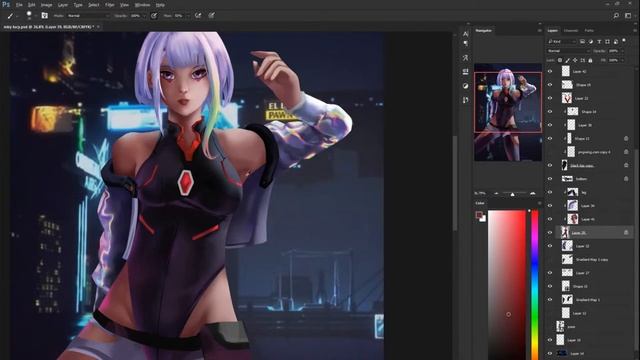Click the background color swatch
Viewport: 640px width, 360px height.
point(483,219)
